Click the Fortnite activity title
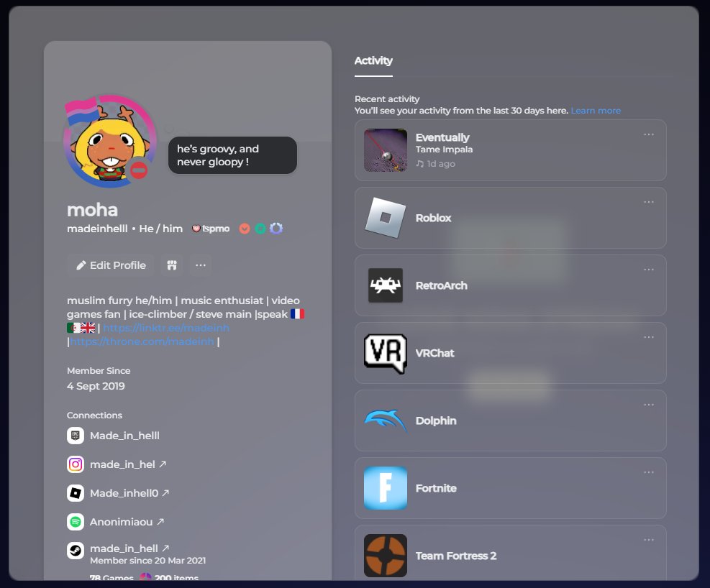Viewport: 710px width, 588px height. tap(436, 488)
